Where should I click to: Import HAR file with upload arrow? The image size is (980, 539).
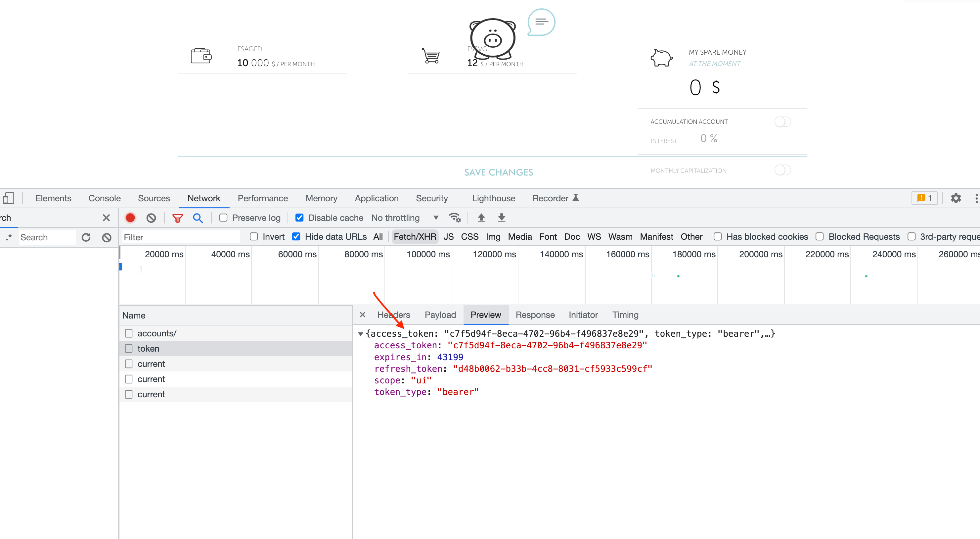coord(481,218)
